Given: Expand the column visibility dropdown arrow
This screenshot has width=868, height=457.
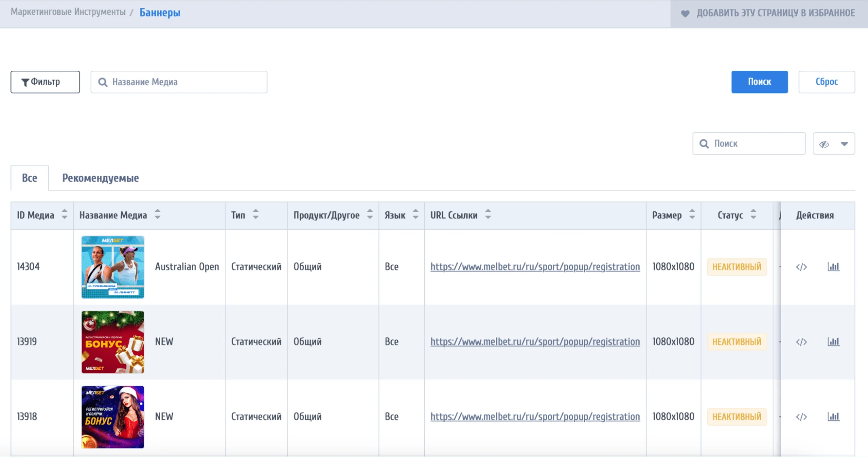Looking at the screenshot, I should coord(844,144).
